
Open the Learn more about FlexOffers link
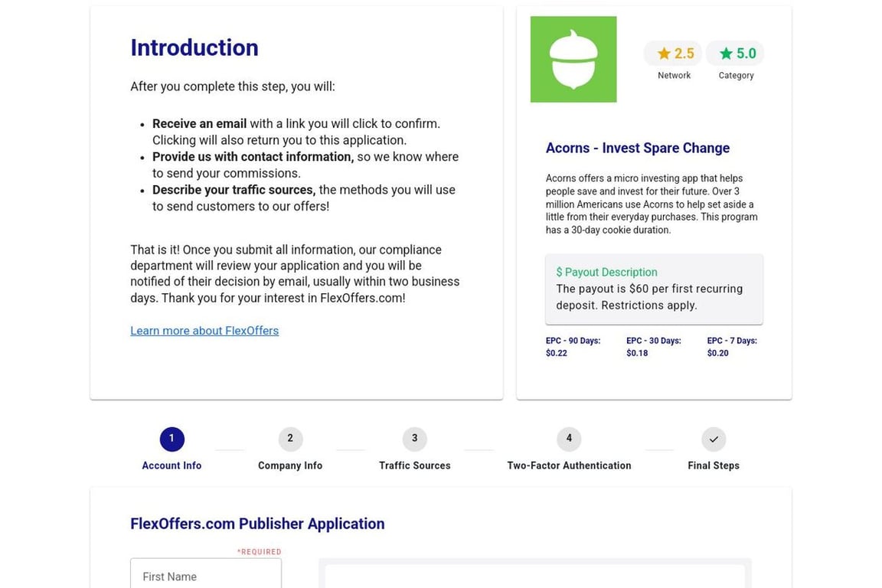click(x=204, y=331)
